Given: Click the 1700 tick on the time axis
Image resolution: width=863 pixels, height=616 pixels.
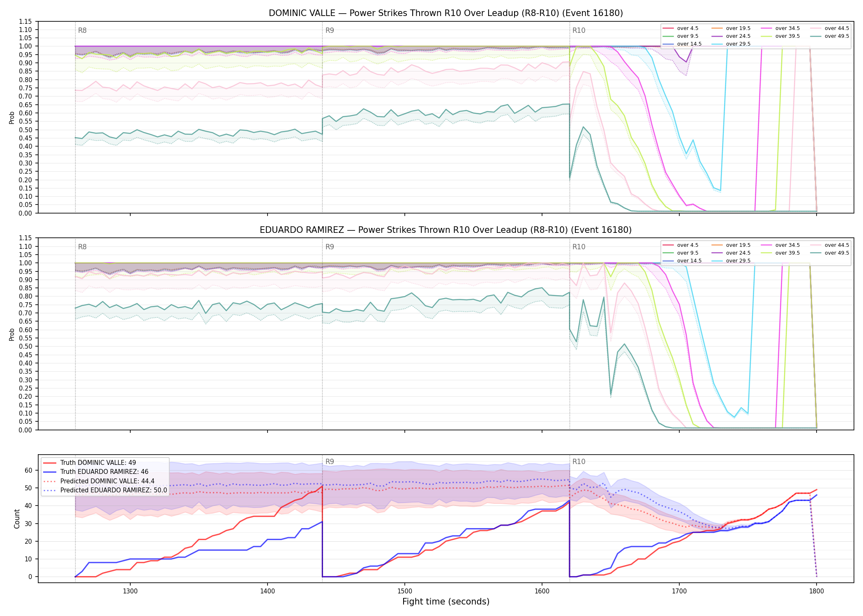Looking at the screenshot, I should (679, 591).
